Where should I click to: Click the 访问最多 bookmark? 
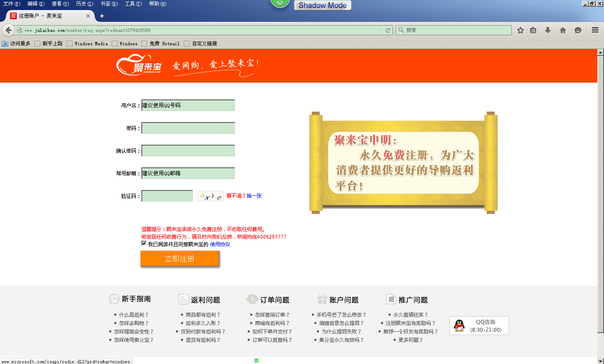point(16,44)
